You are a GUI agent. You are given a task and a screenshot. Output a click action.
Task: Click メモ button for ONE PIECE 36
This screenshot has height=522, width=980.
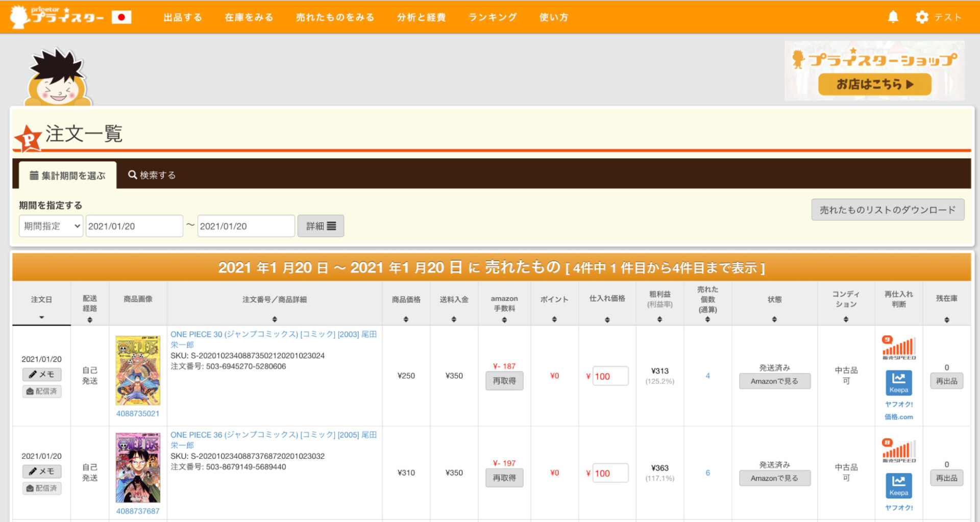[x=42, y=471]
